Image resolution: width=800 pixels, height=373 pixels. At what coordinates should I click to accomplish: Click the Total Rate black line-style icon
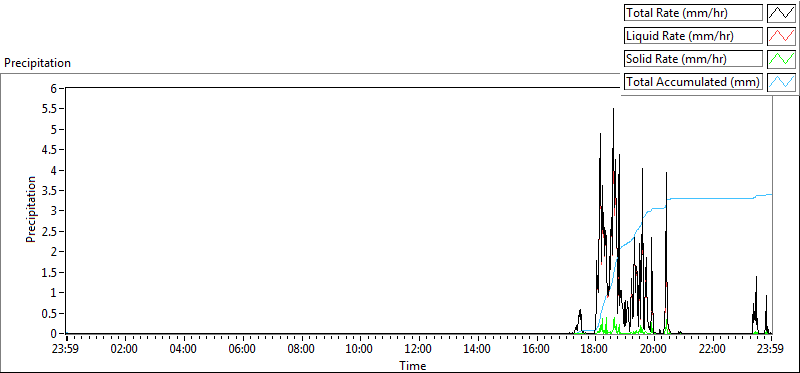782,13
